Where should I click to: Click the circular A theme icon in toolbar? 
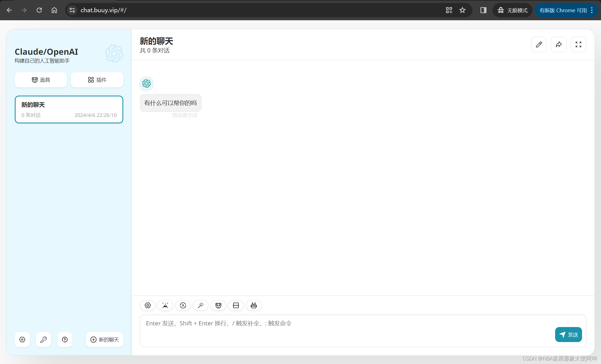click(x=183, y=305)
